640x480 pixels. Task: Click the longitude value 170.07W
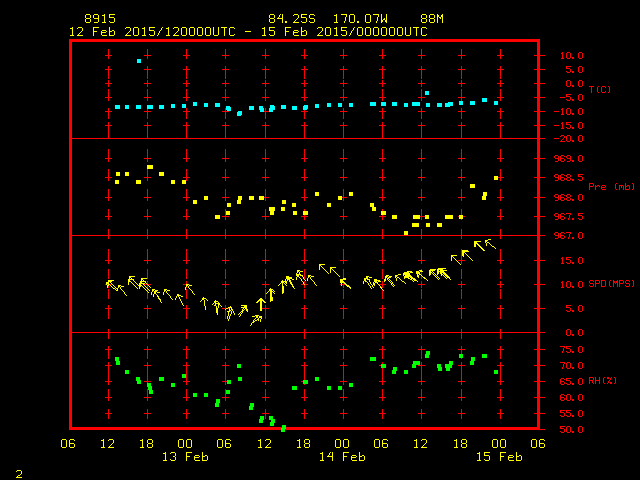360,19
